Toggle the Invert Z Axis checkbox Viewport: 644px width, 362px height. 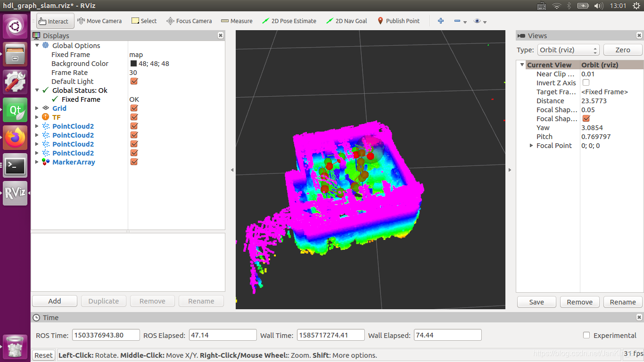click(586, 82)
